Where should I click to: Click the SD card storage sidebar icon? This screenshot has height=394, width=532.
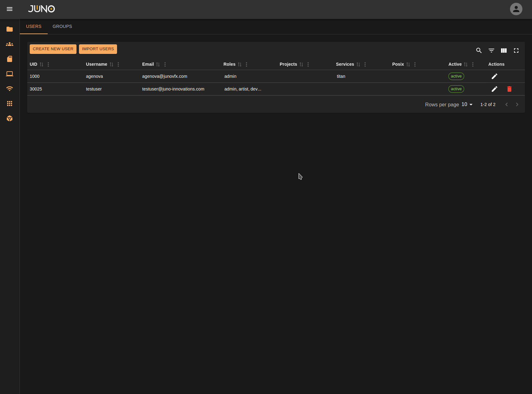point(10,59)
